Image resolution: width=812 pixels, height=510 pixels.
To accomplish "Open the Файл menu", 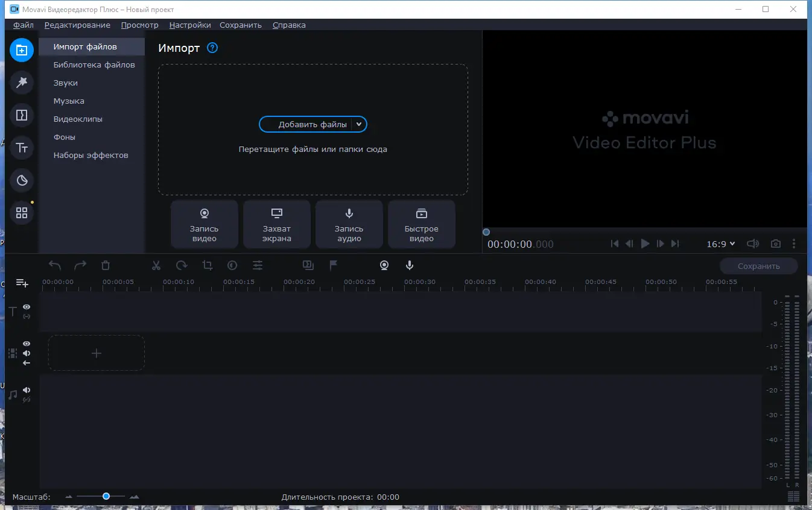I will coord(24,25).
